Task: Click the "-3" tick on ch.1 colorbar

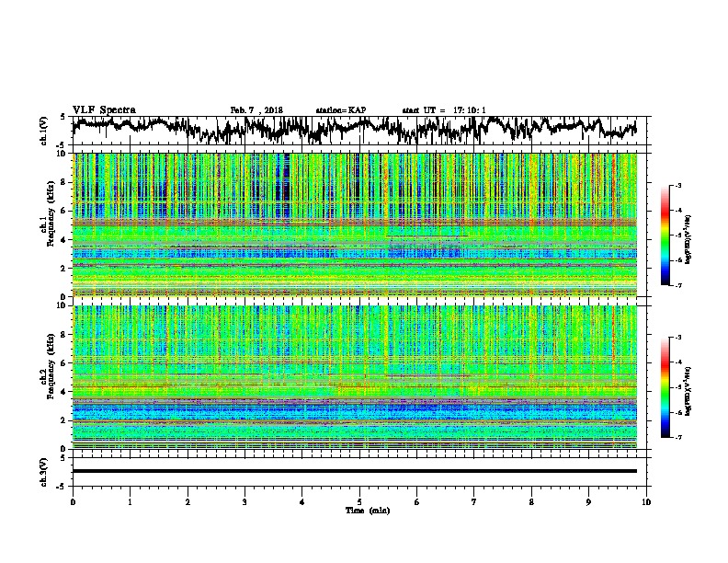Action: pyautogui.click(x=677, y=185)
